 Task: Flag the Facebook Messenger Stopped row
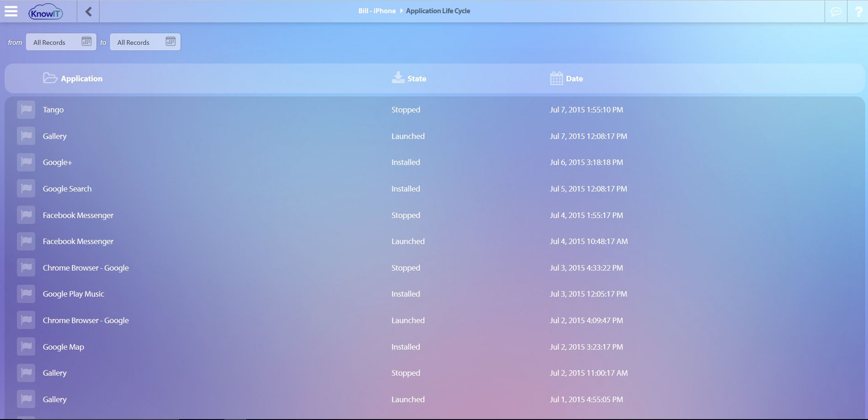26,215
